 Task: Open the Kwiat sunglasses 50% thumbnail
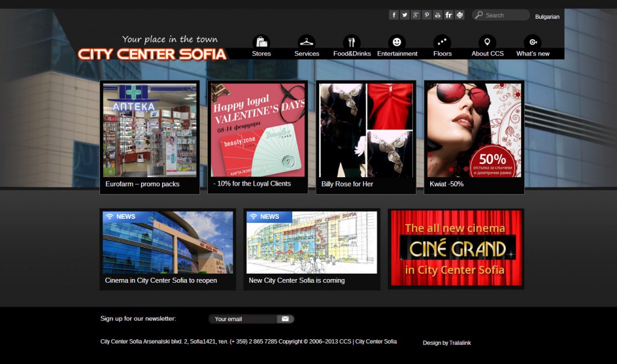[x=474, y=130]
